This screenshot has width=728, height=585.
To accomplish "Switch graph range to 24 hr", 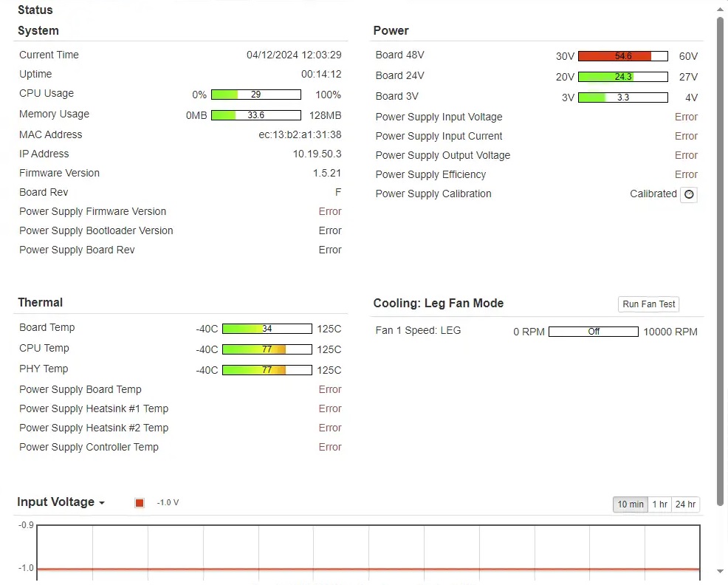I will (x=685, y=504).
